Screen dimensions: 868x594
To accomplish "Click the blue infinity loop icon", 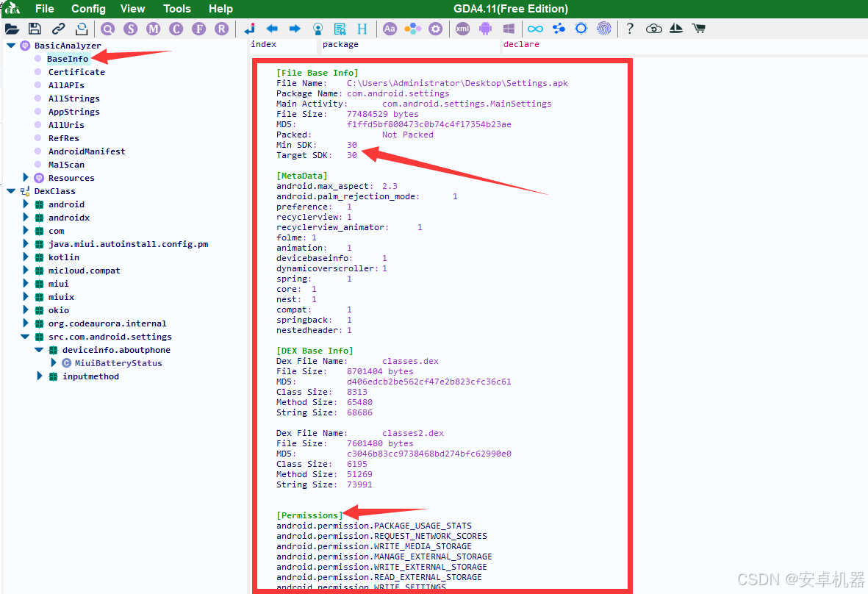I will pyautogui.click(x=535, y=29).
